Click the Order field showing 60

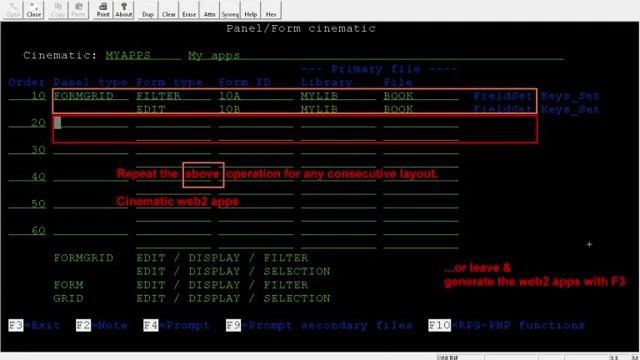point(27,231)
